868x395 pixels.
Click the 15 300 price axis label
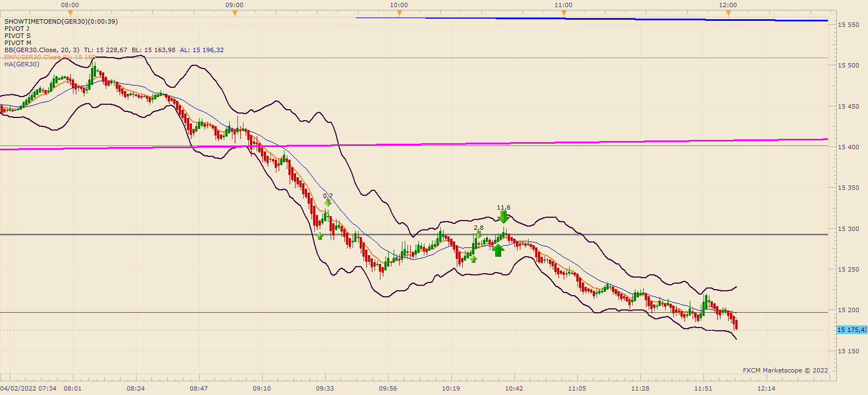coord(848,229)
